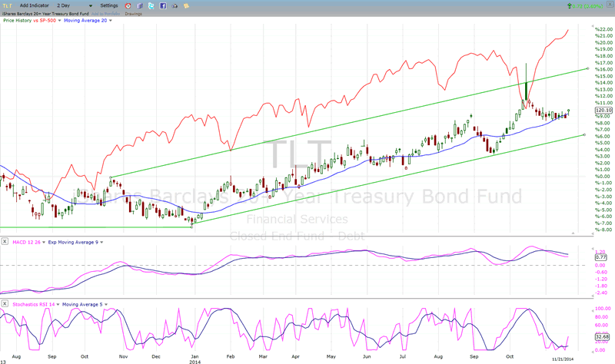Share the chart via Facebook icon
This screenshot has height=364, width=615.
coord(175,5)
